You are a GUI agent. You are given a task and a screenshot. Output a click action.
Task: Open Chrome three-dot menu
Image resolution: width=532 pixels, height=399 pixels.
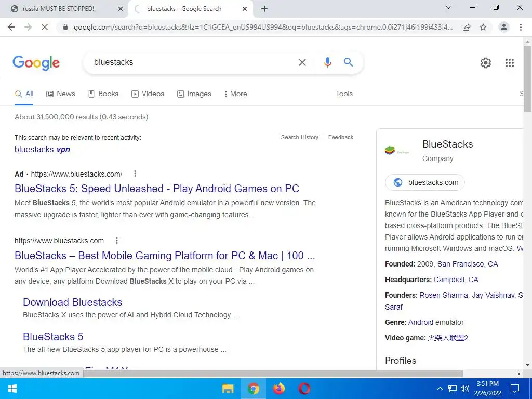click(x=521, y=27)
